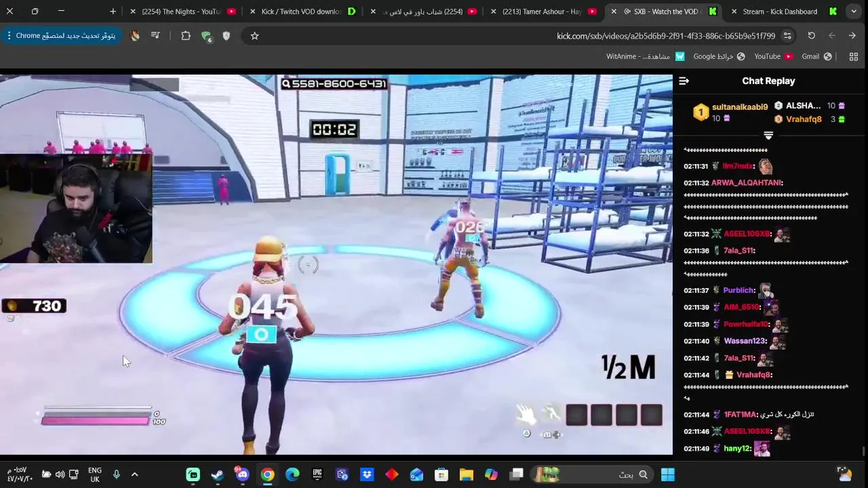Click Purblich chat username
The width and height of the screenshot is (868, 488).
point(738,290)
